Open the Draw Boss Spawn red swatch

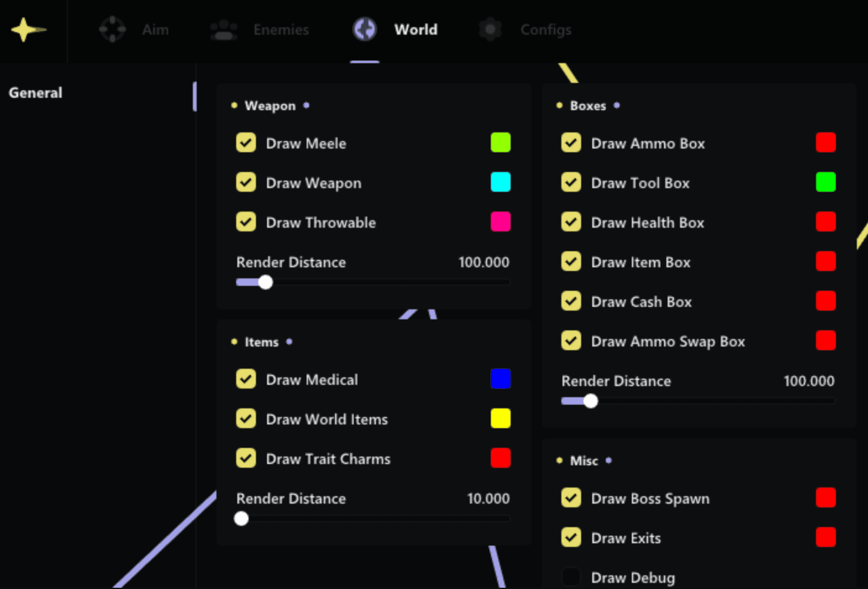click(x=825, y=498)
